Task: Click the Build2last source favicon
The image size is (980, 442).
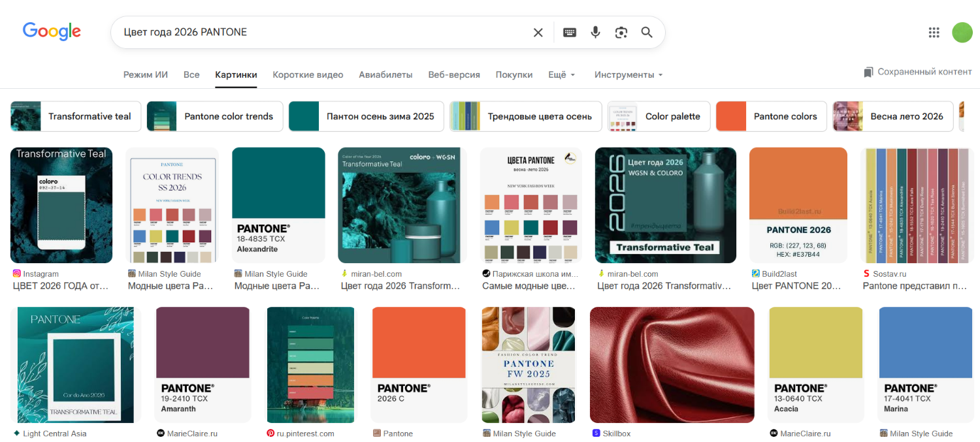Action: [x=756, y=274]
